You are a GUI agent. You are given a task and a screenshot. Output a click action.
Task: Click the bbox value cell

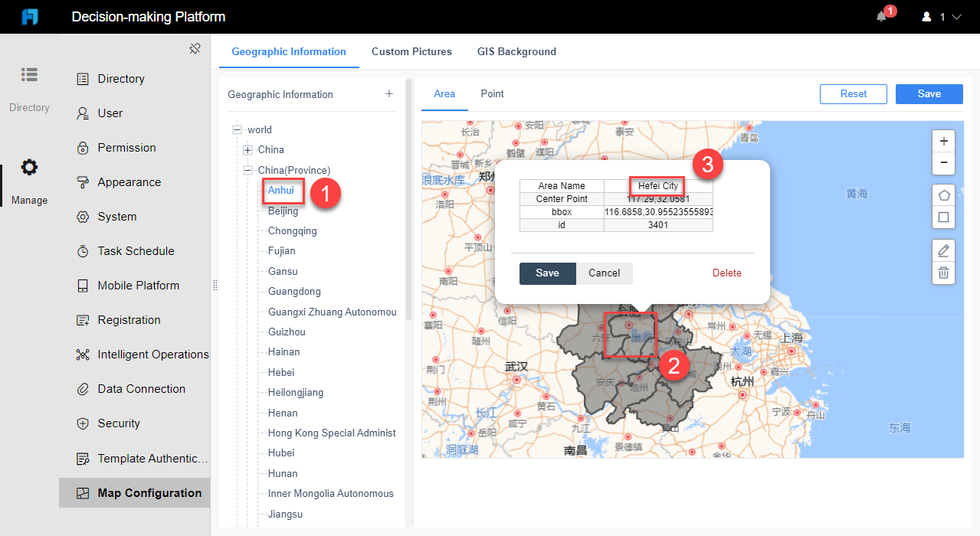click(x=658, y=212)
